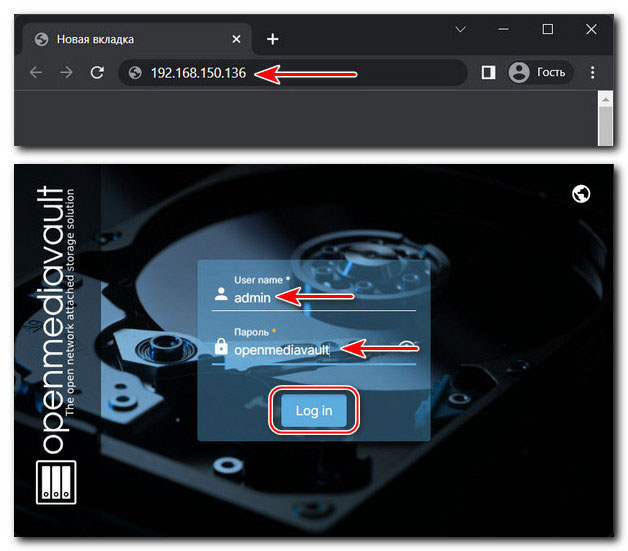
Task: Maximize the browser window
Action: (547, 29)
